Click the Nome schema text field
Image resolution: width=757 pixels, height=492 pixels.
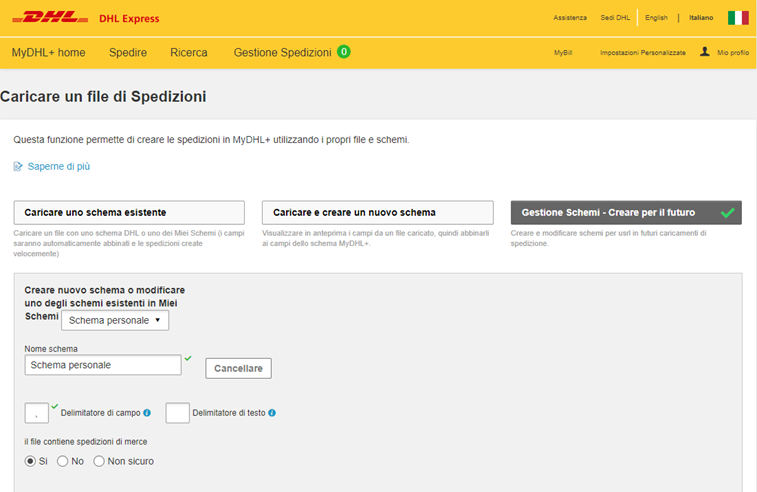102,365
